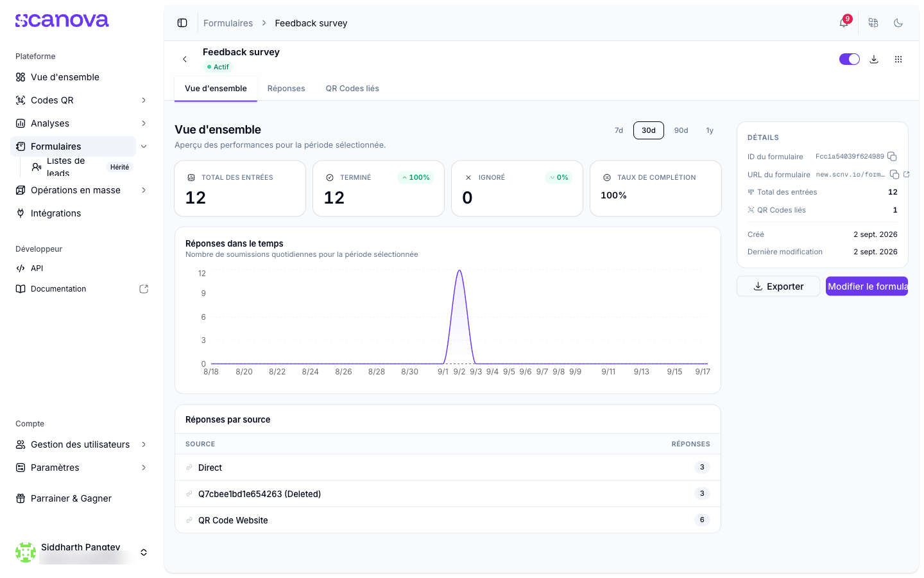Expand the Analyses submenu
924x578 pixels.
click(x=144, y=123)
